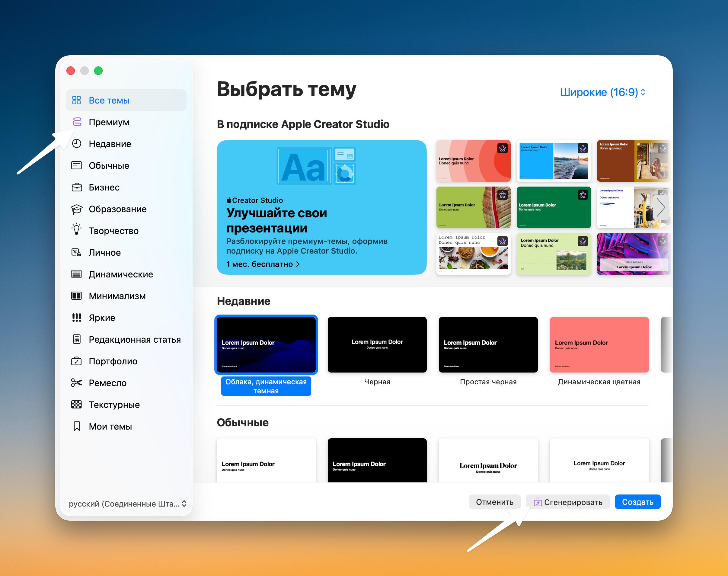The height and width of the screenshot is (576, 728).
Task: Select the Текстурные category
Action: (x=126, y=405)
